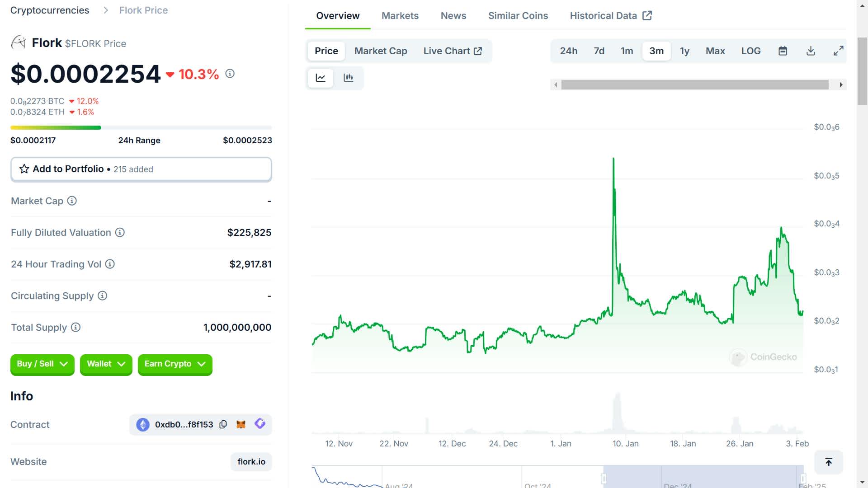This screenshot has height=488, width=868.
Task: Click the 24h Range progress bar
Action: pos(141,128)
